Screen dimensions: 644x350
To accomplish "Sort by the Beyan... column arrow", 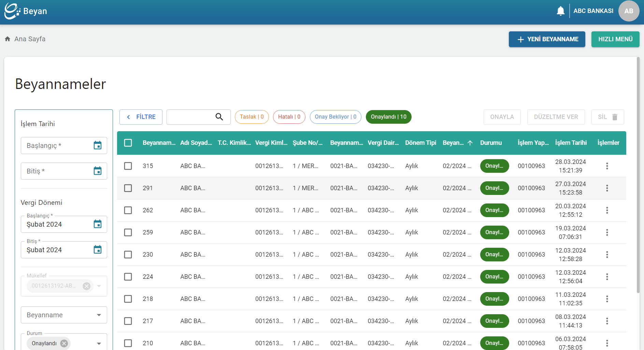I will coord(470,143).
